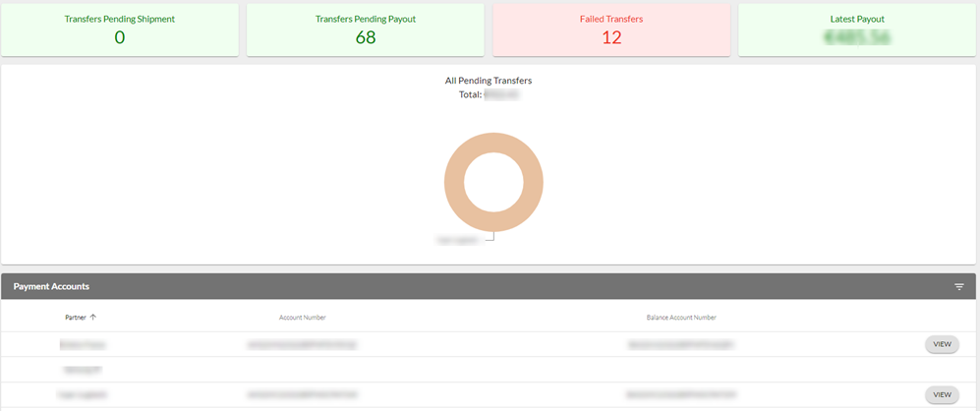Sort by the Partner column header
980x411 pixels.
tap(75, 318)
